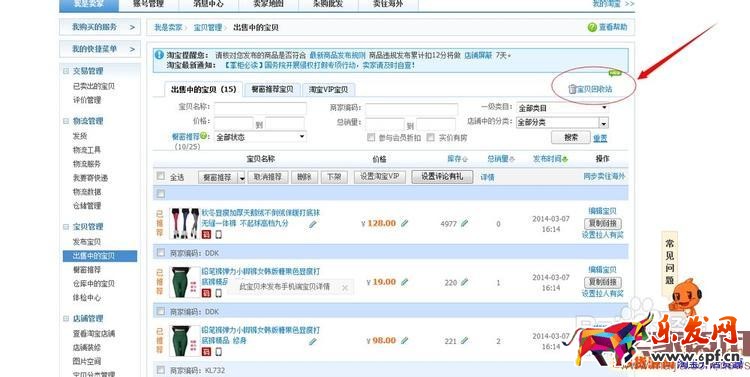The image size is (750, 377).
Task: Close the 此宝贝未发布手机端宝贝详情 tooltip
Action: [345, 288]
